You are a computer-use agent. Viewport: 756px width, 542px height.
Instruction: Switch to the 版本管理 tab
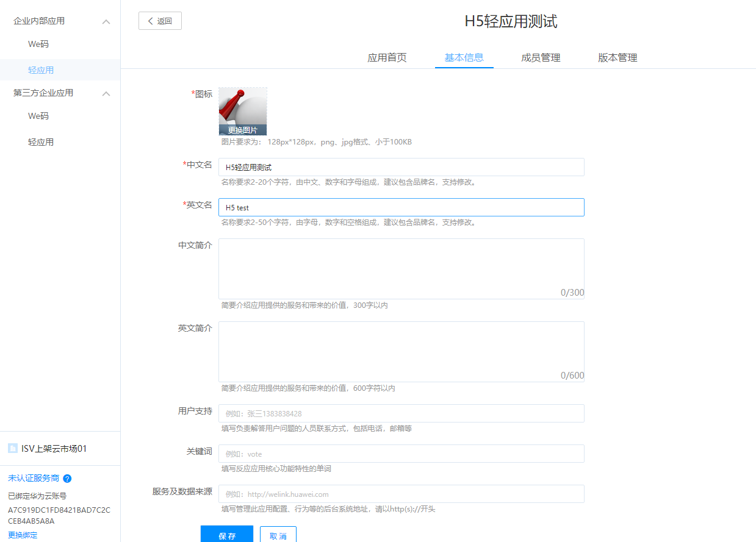click(x=617, y=57)
